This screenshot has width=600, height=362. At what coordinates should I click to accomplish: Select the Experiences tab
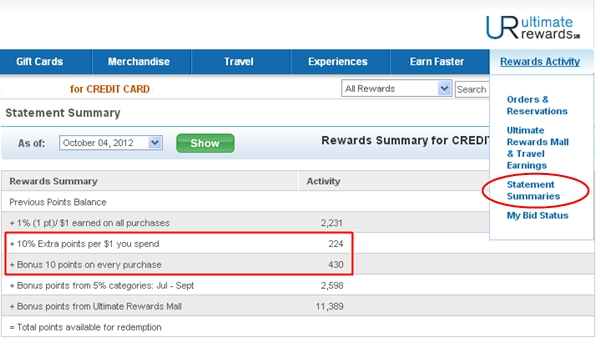coord(338,62)
